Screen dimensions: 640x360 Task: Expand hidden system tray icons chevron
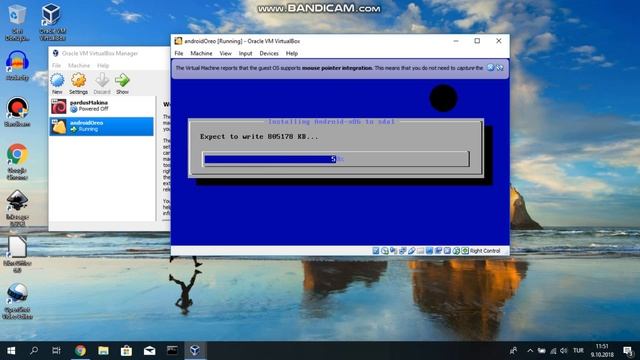click(530, 351)
